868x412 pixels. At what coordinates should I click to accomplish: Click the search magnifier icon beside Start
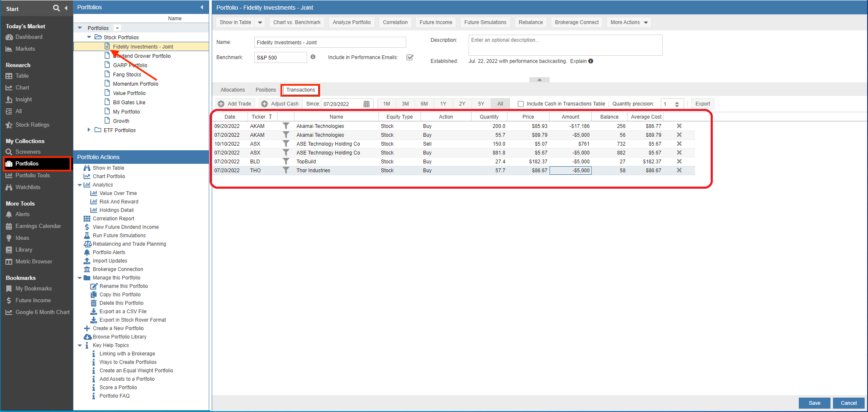[x=56, y=8]
